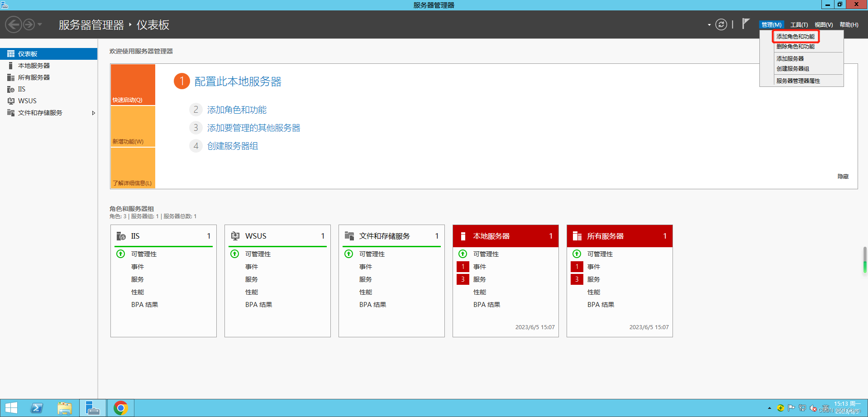Click the 添加角色和功能 welcome link

(x=237, y=110)
